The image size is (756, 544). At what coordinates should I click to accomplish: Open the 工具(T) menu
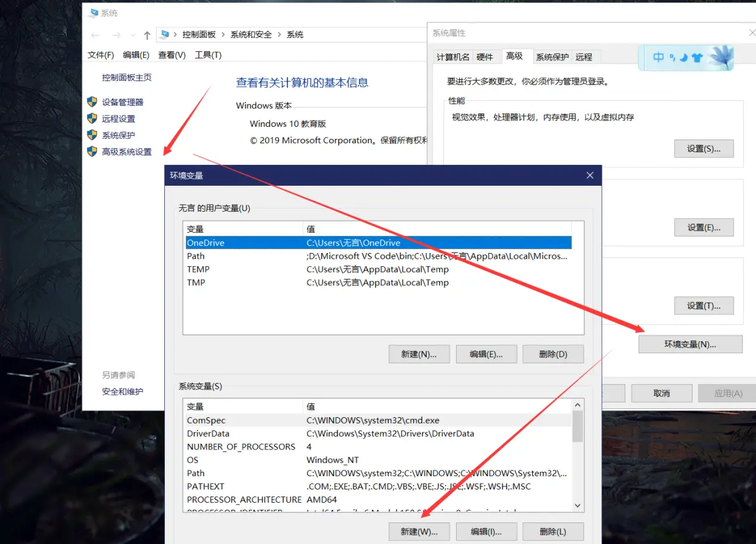click(x=208, y=55)
